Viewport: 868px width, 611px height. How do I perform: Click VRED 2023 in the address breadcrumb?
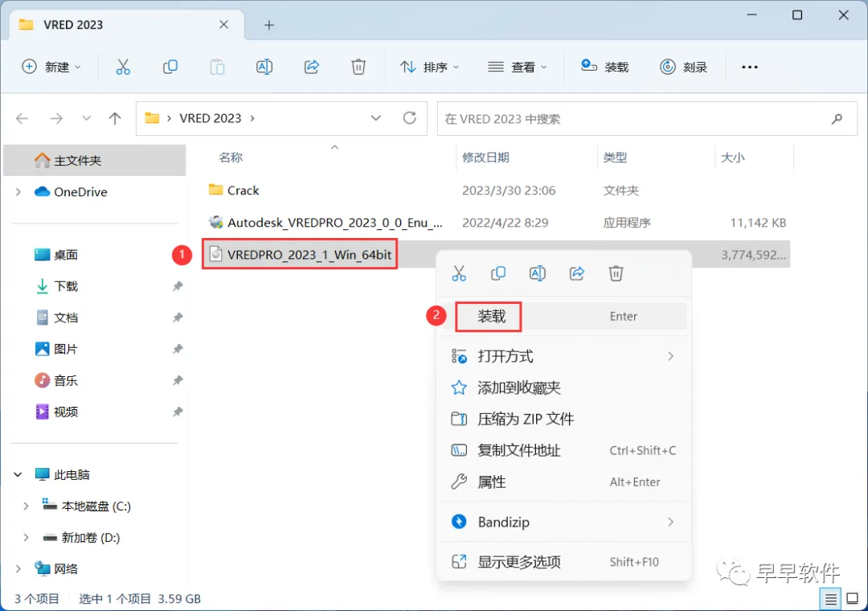(x=211, y=118)
